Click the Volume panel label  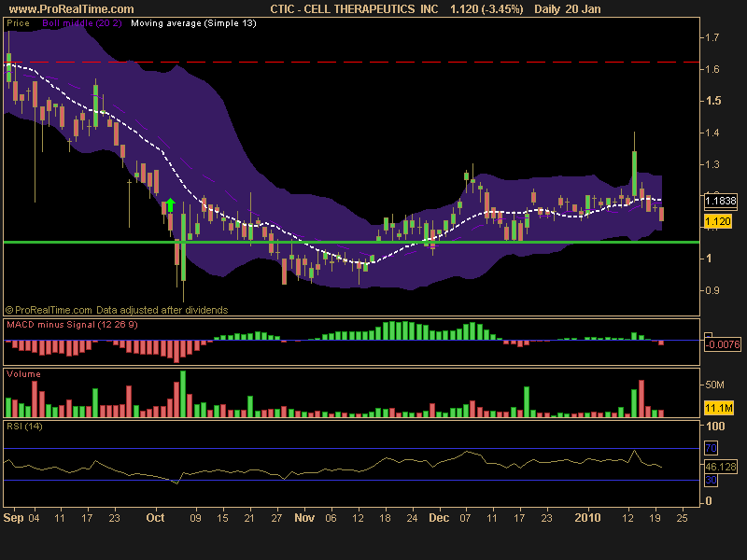point(23,374)
